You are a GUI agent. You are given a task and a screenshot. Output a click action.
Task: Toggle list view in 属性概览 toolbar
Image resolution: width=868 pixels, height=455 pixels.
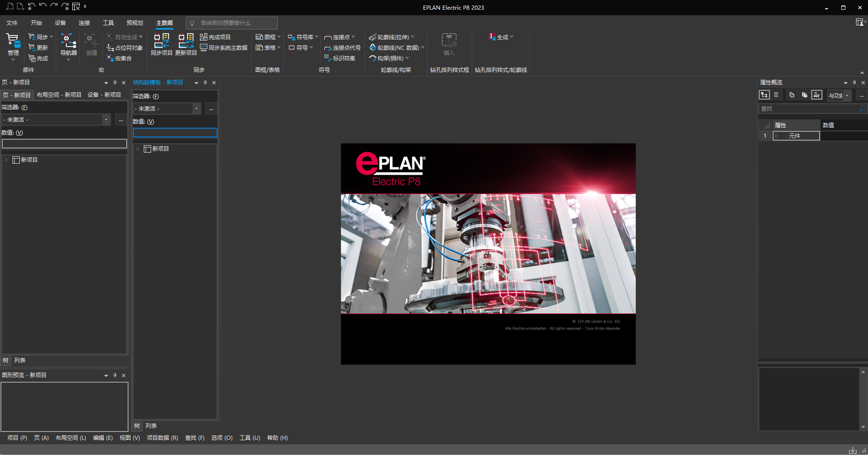[x=776, y=95]
